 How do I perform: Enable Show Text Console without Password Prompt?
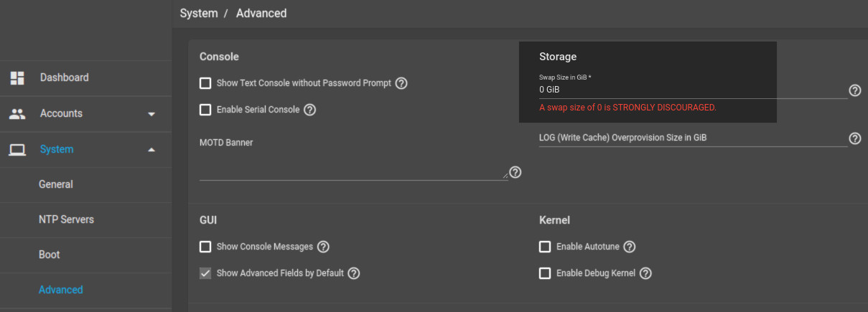205,83
